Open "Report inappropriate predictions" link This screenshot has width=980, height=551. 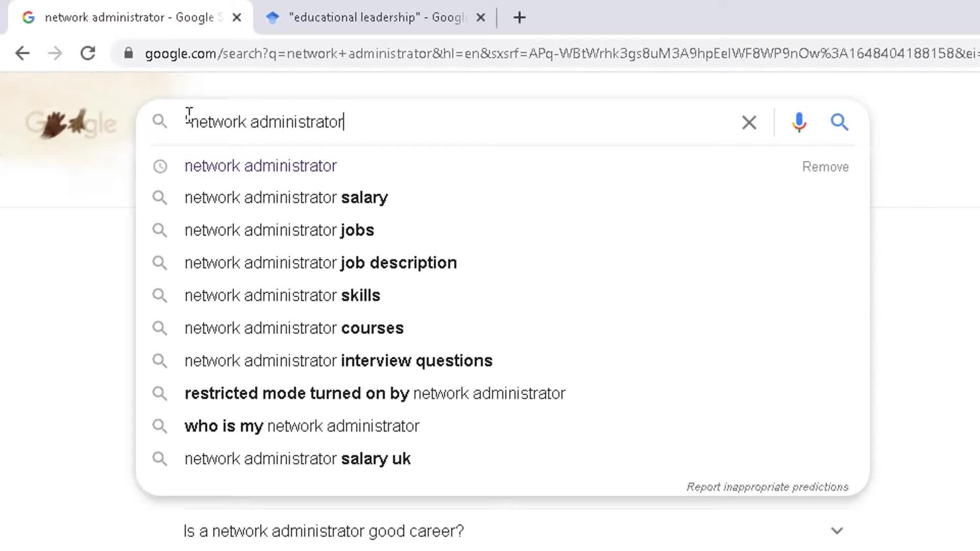[767, 487]
